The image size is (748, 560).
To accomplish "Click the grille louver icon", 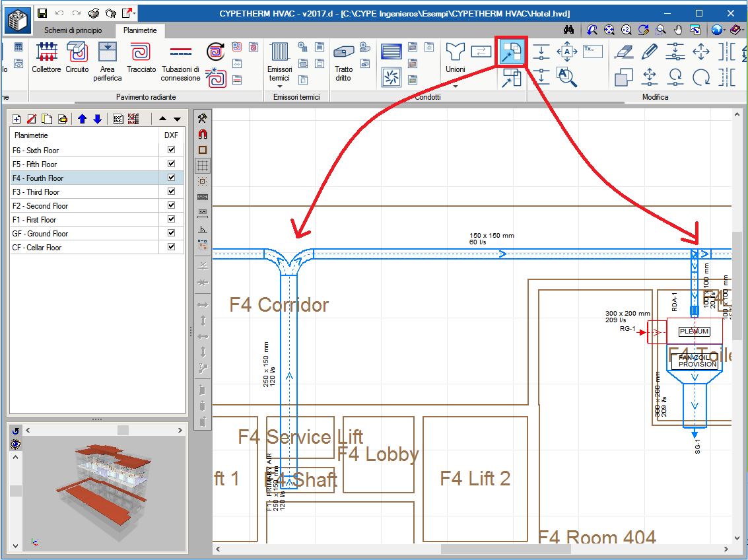I will tap(391, 51).
